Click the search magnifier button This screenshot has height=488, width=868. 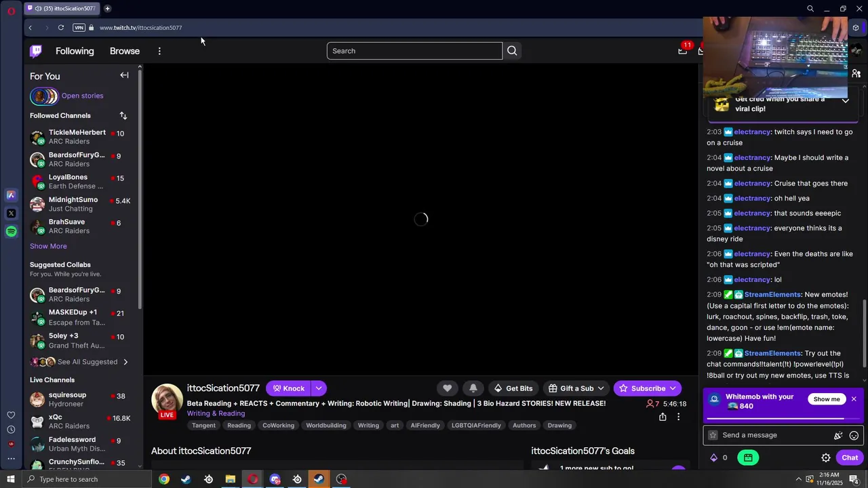click(512, 51)
